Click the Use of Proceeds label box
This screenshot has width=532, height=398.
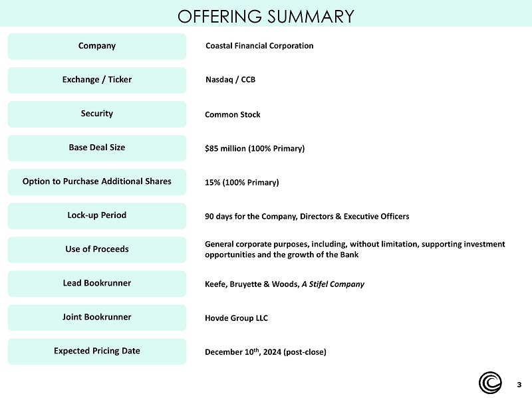97,249
